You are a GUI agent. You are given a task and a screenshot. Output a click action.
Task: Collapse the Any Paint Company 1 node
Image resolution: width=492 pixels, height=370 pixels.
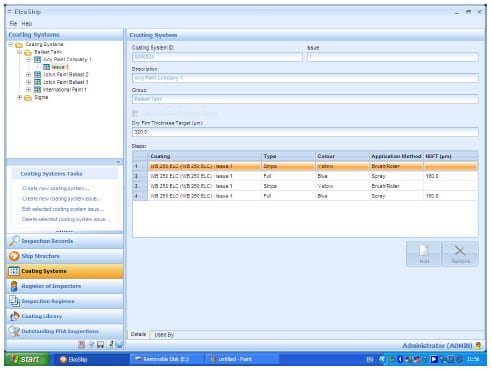point(28,59)
